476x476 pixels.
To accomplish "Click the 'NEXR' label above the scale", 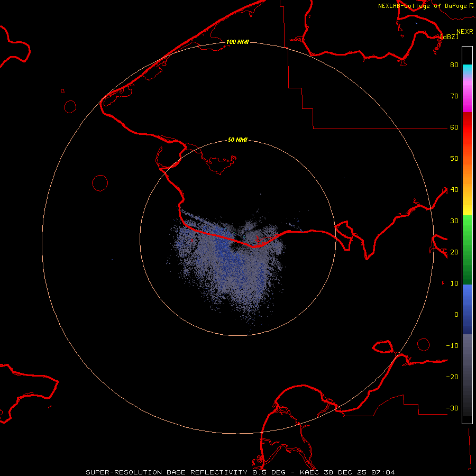I will point(464,32).
